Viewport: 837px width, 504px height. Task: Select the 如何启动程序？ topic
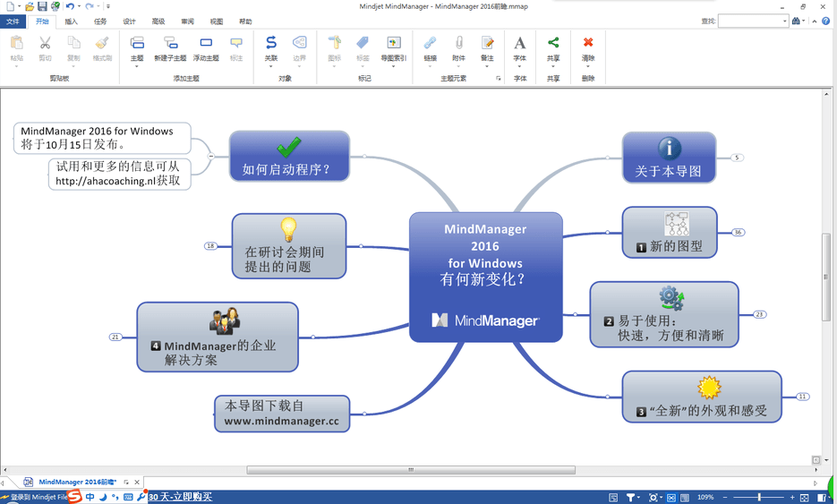click(289, 156)
